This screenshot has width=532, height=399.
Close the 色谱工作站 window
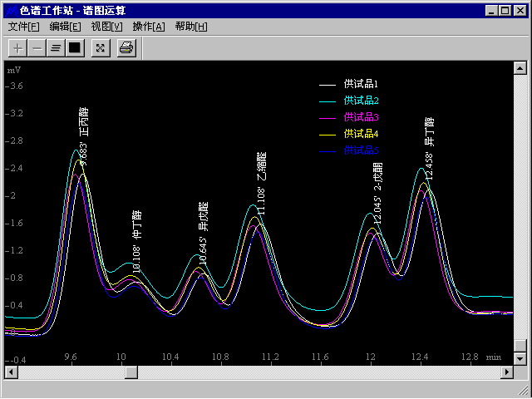tap(520, 11)
